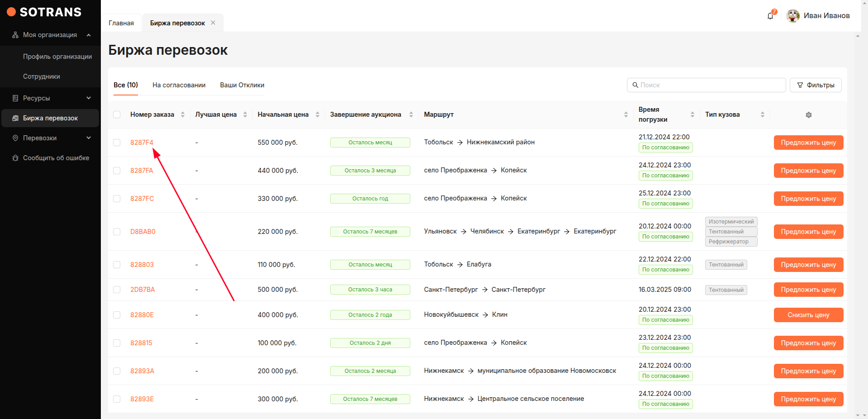The height and width of the screenshot is (419, 868).
Task: Sort by Номер заказа column arrows
Action: point(183,115)
